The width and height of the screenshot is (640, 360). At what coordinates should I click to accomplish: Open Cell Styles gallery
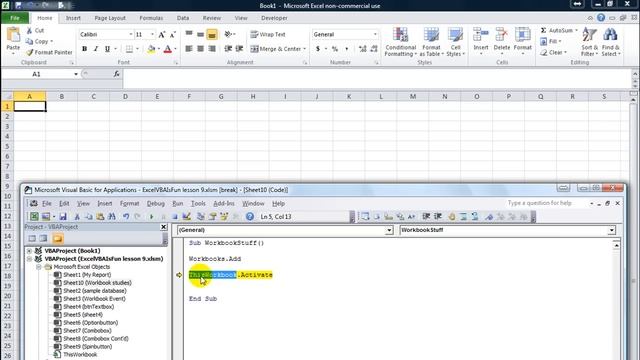point(455,42)
